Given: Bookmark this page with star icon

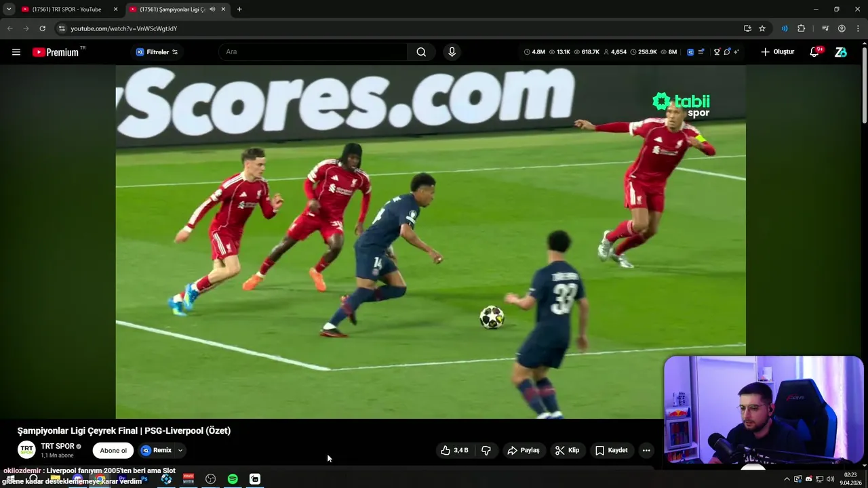Looking at the screenshot, I should (762, 28).
